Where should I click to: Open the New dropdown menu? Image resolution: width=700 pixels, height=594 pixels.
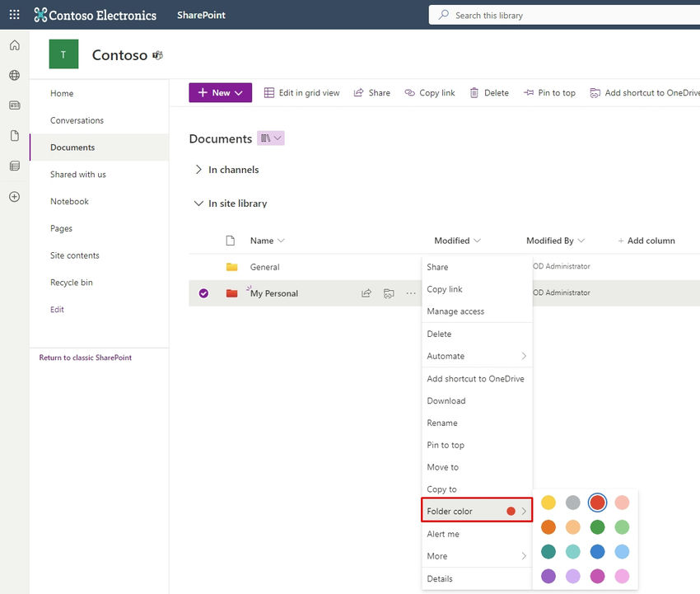(x=219, y=92)
